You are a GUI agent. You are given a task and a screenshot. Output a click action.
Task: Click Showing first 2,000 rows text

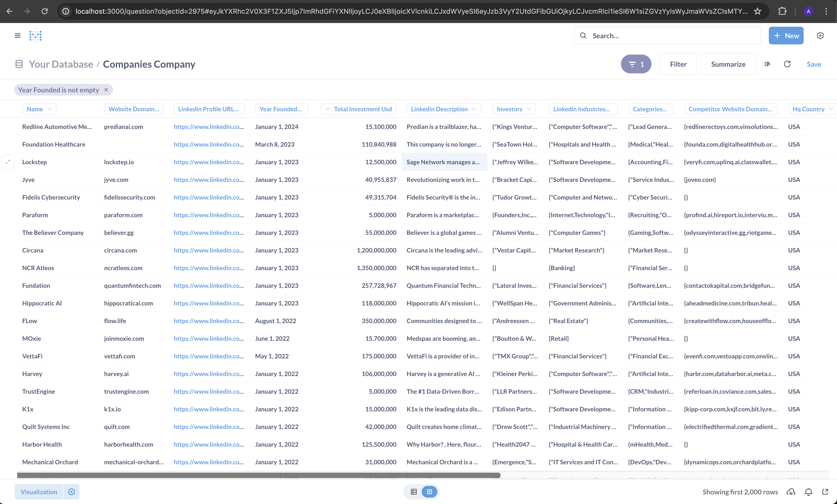tap(740, 492)
